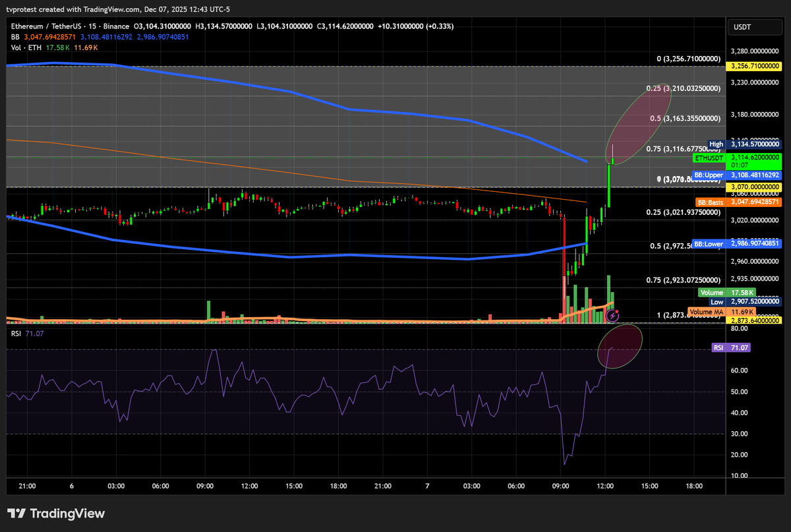Click the purple RSI 71.07 scale label
Viewport: 791px width, 532px height.
point(732,347)
